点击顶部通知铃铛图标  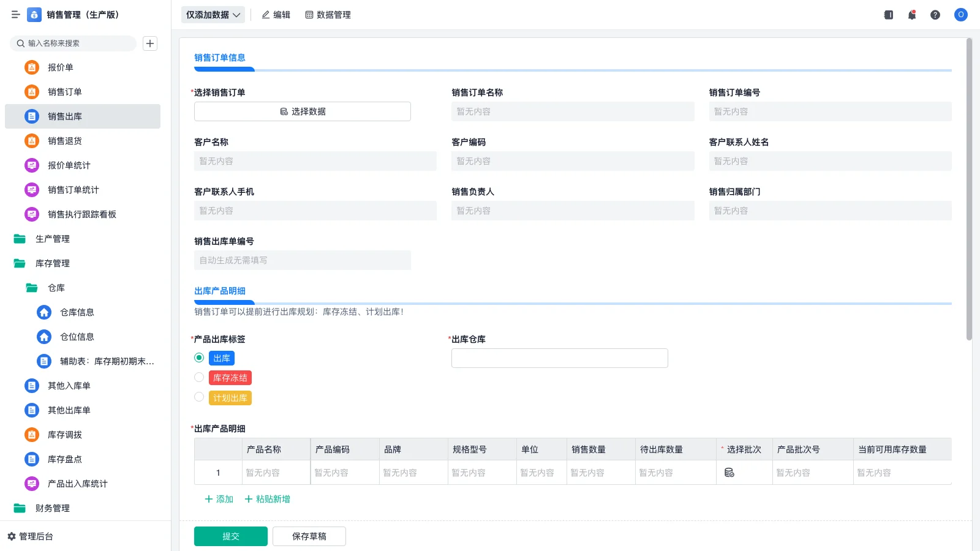coord(911,15)
